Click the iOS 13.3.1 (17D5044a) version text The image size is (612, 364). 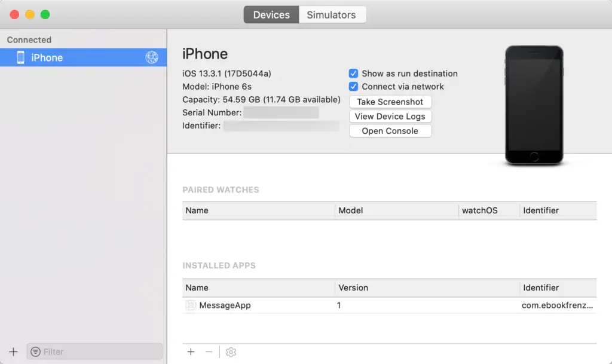(227, 74)
